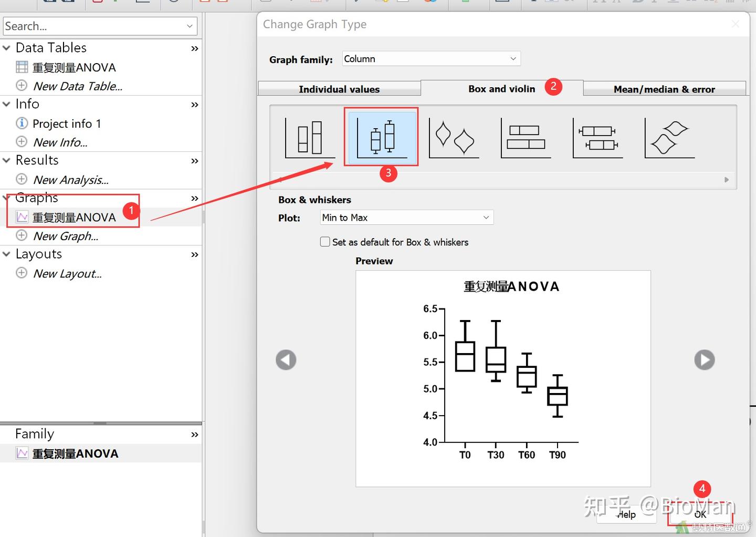Select the highlighted box-and-whiskers graph style
Image resolution: width=756 pixels, height=537 pixels.
point(381,137)
